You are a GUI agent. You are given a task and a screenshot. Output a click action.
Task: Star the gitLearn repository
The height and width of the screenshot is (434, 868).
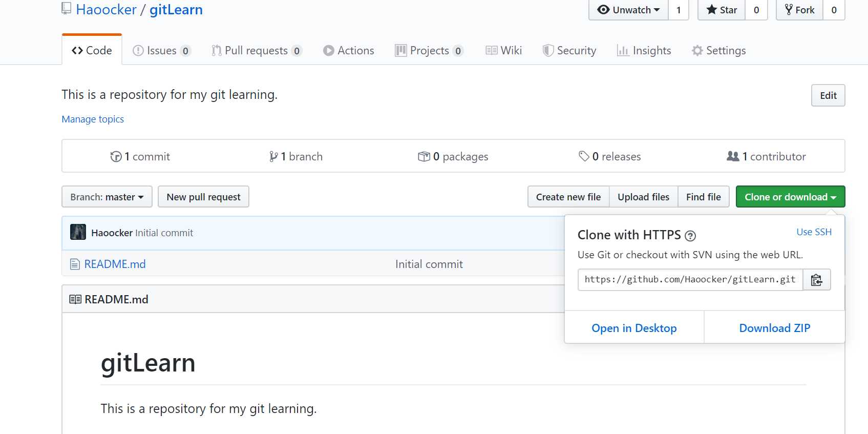(x=722, y=10)
